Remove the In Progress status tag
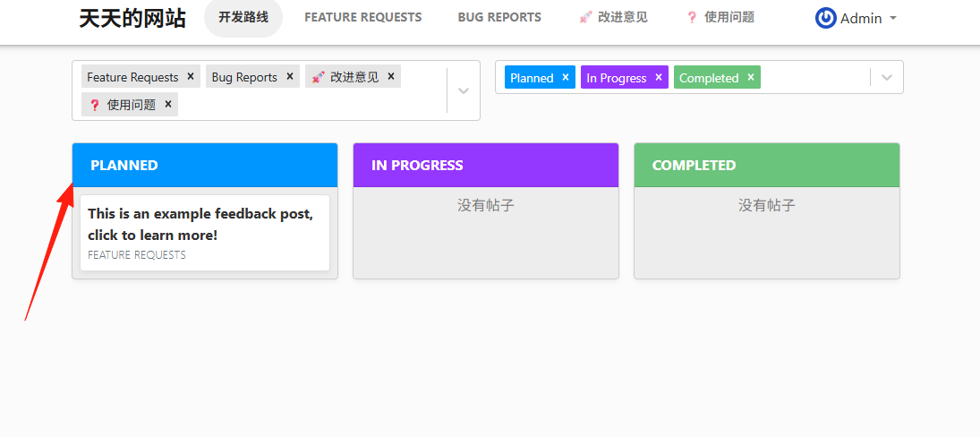 pyautogui.click(x=658, y=77)
